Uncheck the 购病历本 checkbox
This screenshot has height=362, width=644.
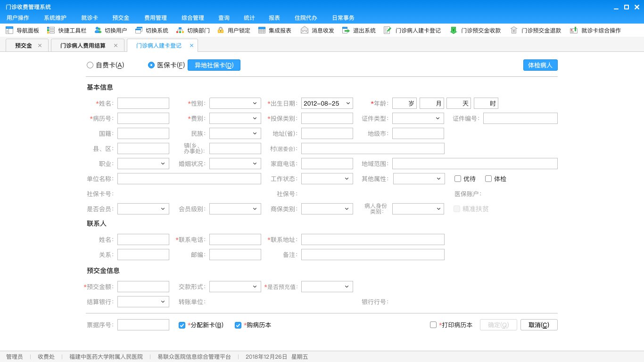[x=238, y=325]
